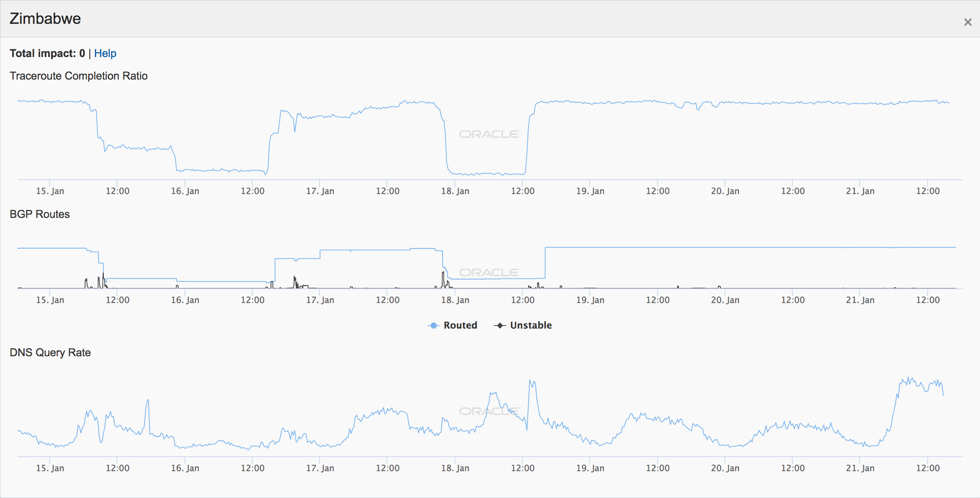This screenshot has width=980, height=498.
Task: Click 16. Jan tick on BGP Routes axis
Action: pyautogui.click(x=185, y=300)
